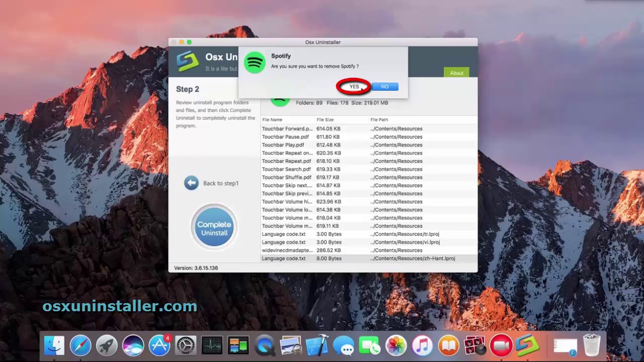Click the tr.lproj file path entry
This screenshot has height=362, width=644.
405,234
